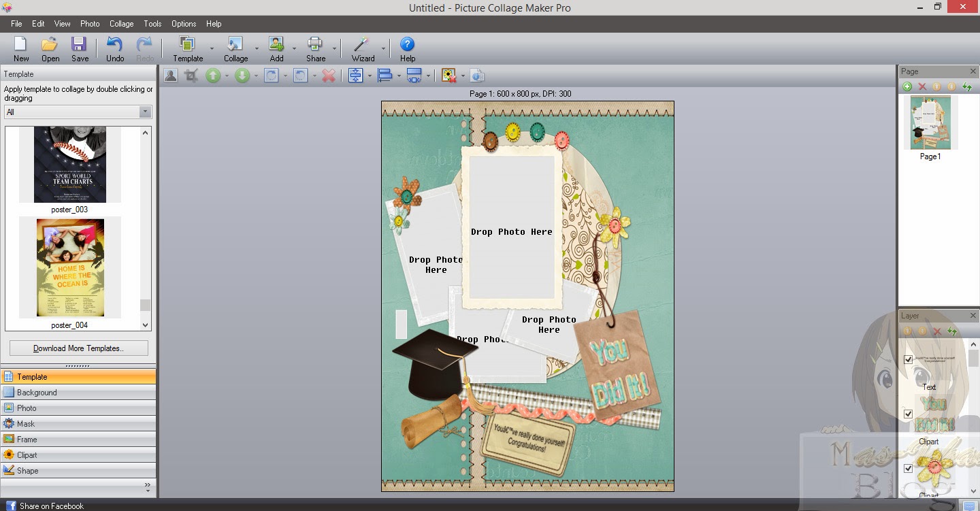This screenshot has width=980, height=511.
Task: Switch to the Mask sidebar tab
Action: click(x=78, y=424)
